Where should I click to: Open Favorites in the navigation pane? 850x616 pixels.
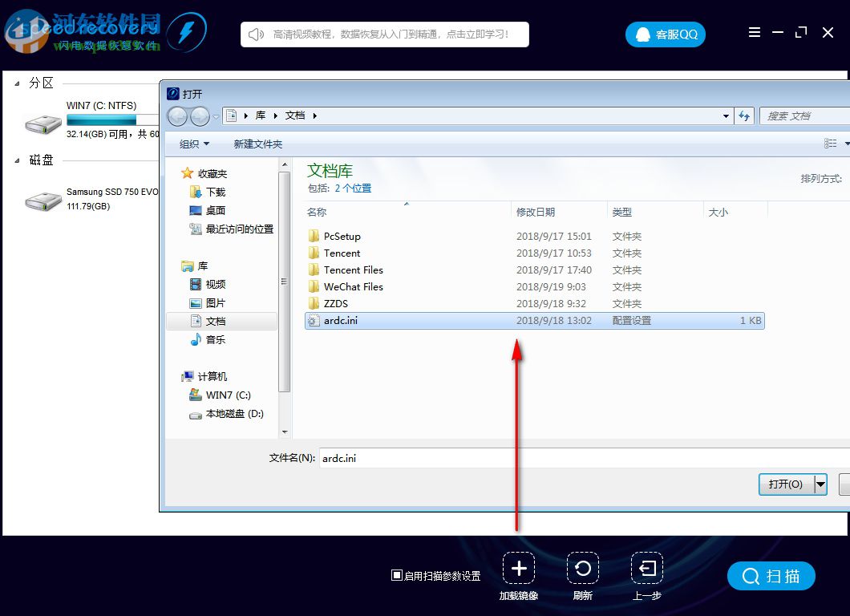pos(204,173)
